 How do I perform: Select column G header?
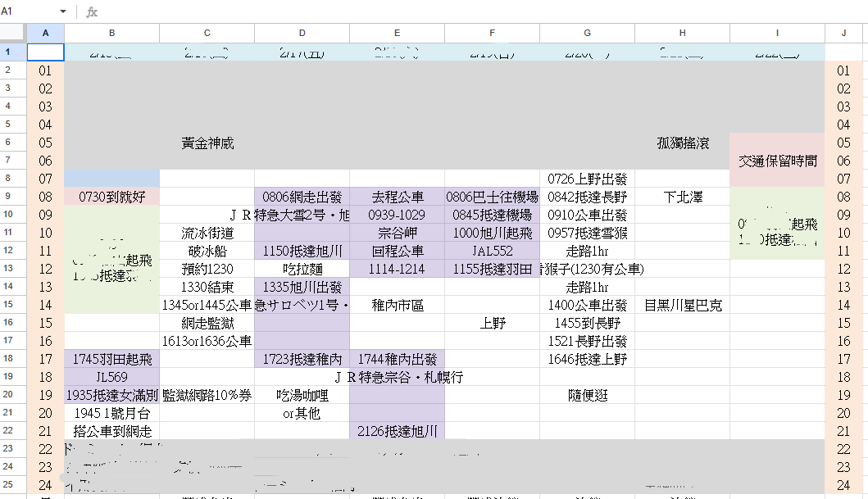point(587,33)
